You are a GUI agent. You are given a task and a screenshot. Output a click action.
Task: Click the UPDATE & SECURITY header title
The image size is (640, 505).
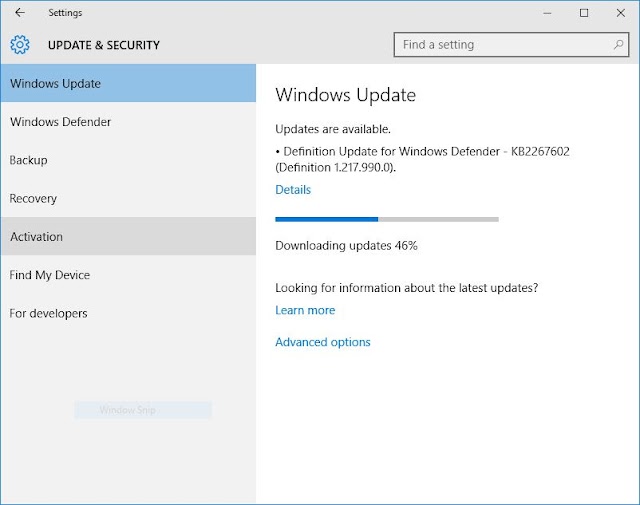tap(104, 45)
